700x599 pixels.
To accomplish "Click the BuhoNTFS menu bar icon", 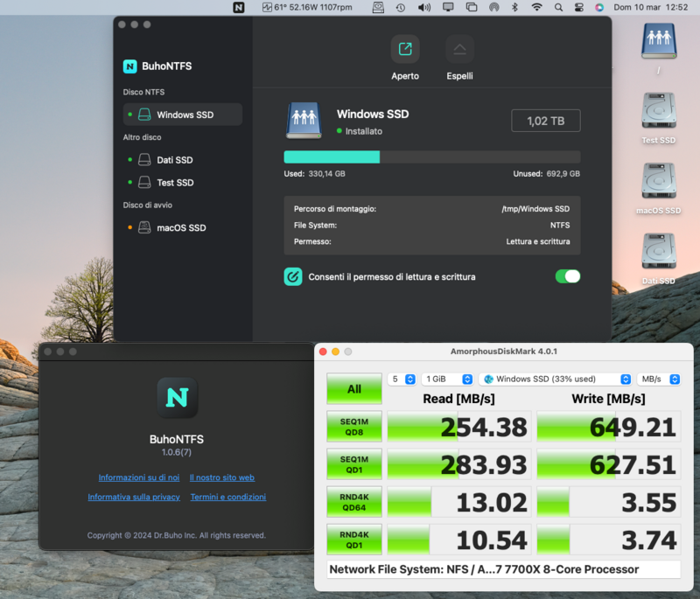I will point(239,7).
